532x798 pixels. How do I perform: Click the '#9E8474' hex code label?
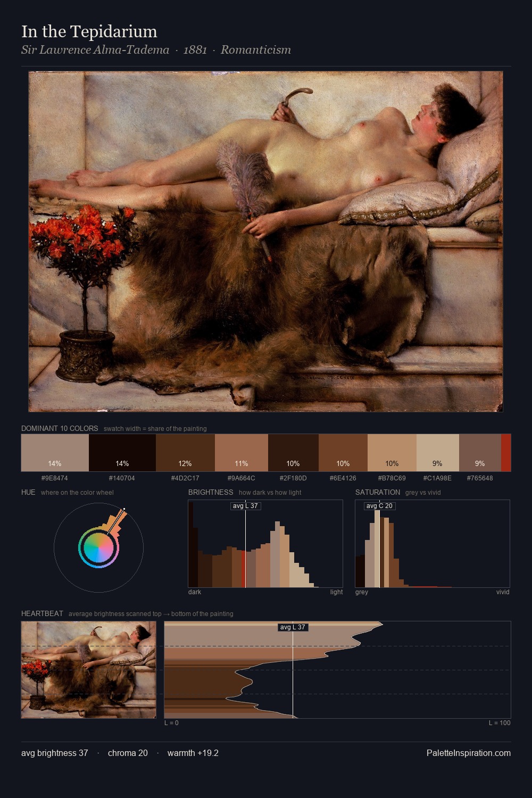click(x=55, y=478)
